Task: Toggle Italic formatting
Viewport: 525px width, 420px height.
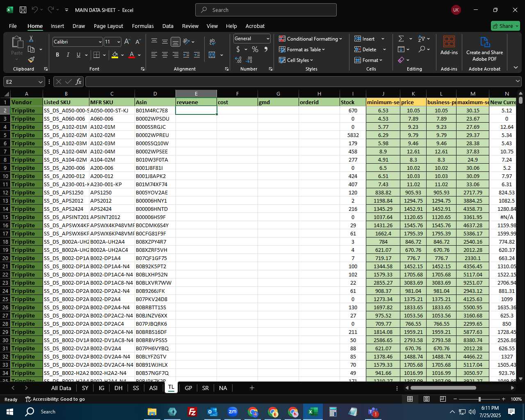Action: 68,55
